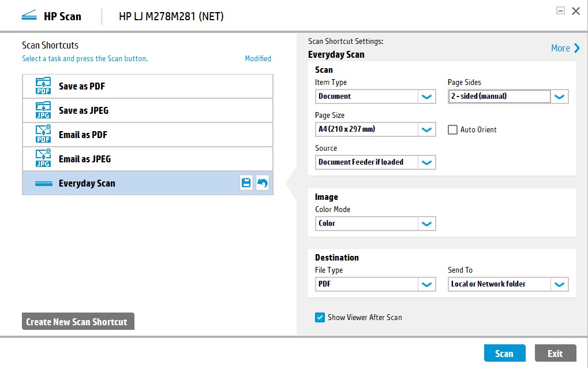Open the Item Type dropdown

pos(426,96)
